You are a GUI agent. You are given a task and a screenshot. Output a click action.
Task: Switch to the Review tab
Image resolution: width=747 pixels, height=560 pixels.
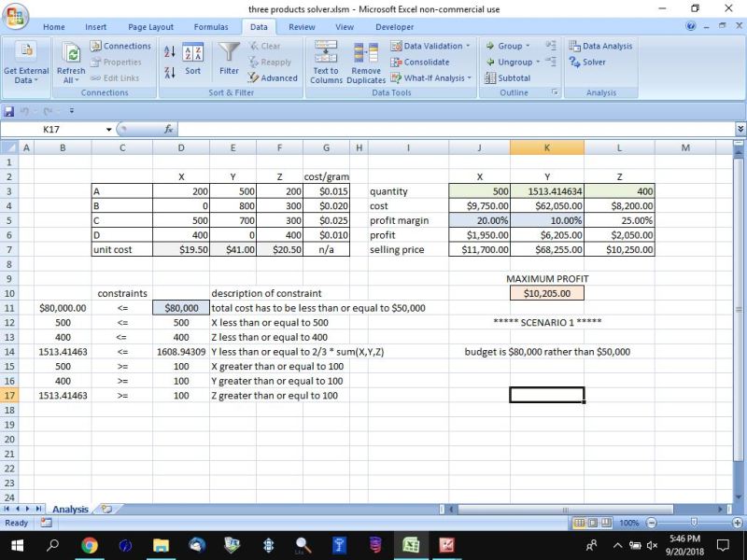click(x=302, y=27)
